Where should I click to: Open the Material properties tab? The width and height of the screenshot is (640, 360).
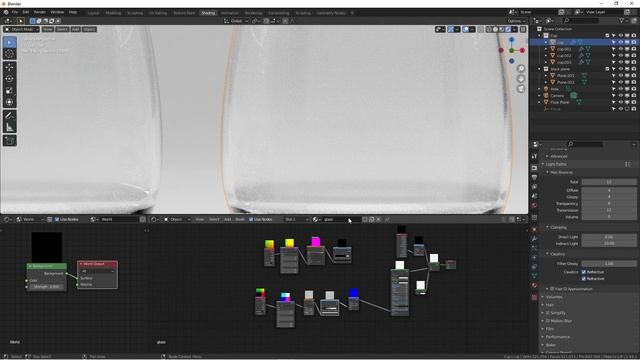pos(534,285)
